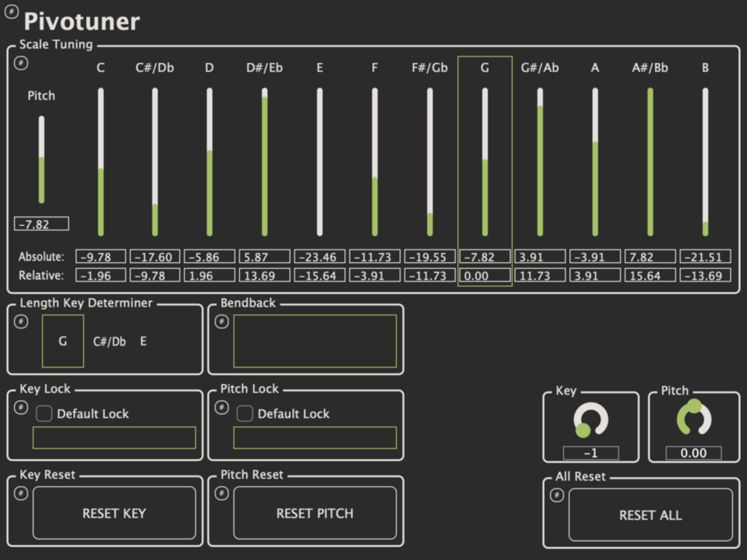Click the Pitch rotary knob
747x560 pixels.
click(x=693, y=417)
